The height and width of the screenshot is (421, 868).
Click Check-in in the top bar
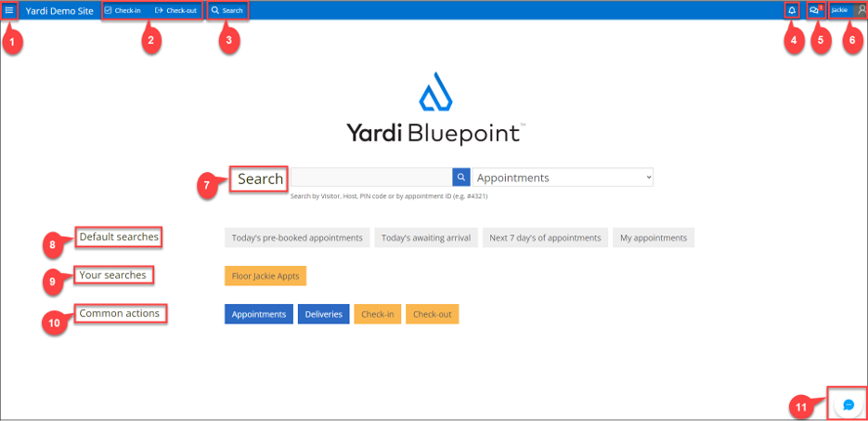click(x=123, y=10)
